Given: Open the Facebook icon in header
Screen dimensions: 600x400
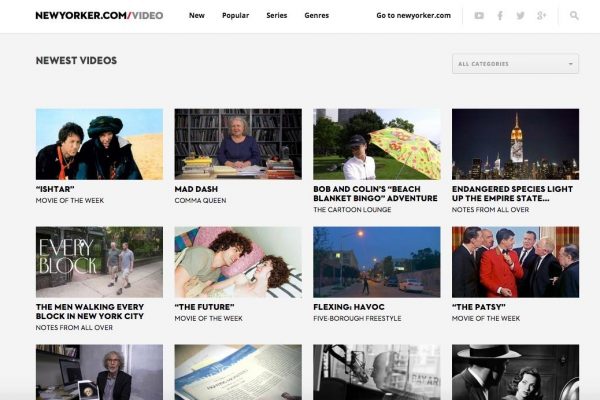Looking at the screenshot, I should [x=500, y=16].
